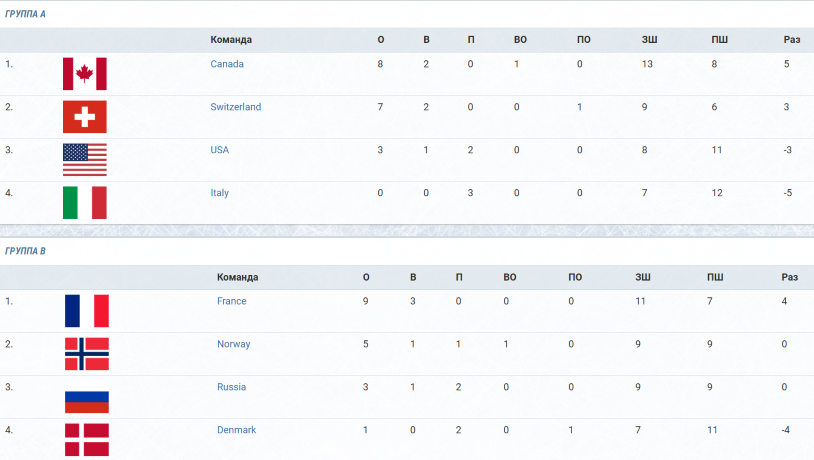The image size is (814, 460).
Task: Open the Canada team link
Action: coord(227,64)
